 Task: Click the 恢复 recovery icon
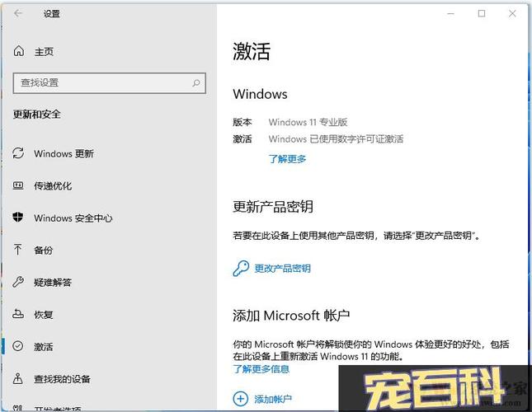click(x=18, y=314)
